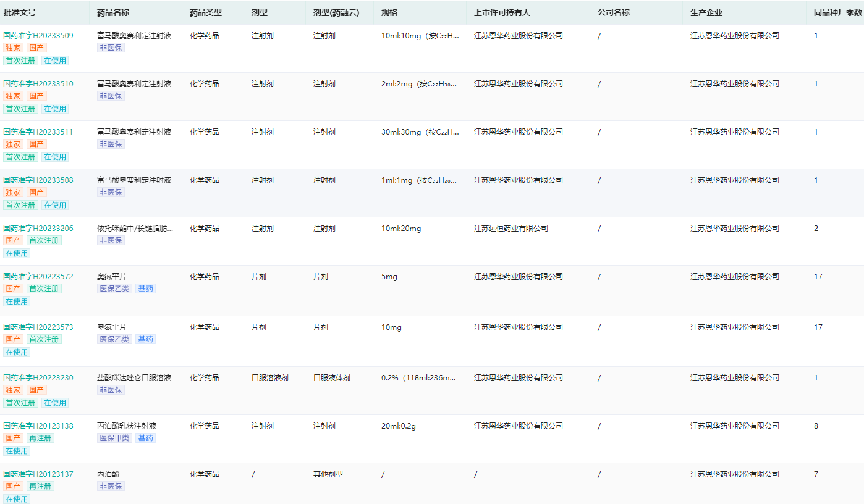The image size is (864, 504).
Task: Open approval number 国药准字H20233509
Action: (38, 36)
